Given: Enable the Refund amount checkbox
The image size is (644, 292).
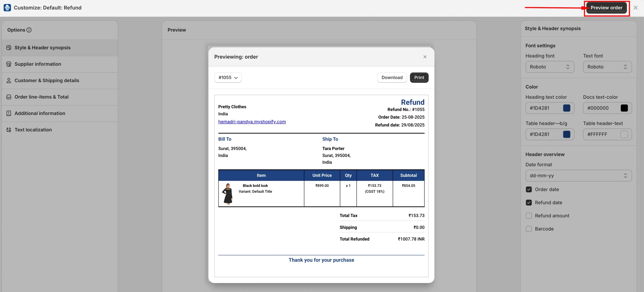Looking at the screenshot, I should pos(529,216).
